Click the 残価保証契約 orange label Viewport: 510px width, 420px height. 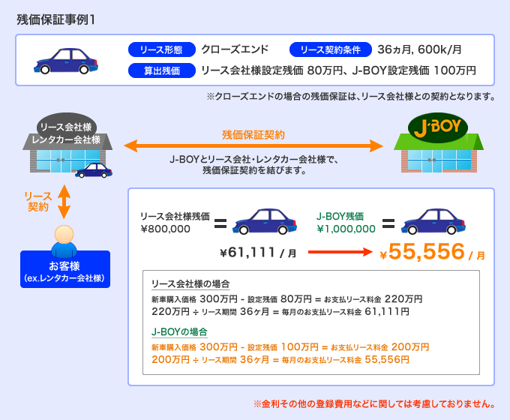click(253, 135)
